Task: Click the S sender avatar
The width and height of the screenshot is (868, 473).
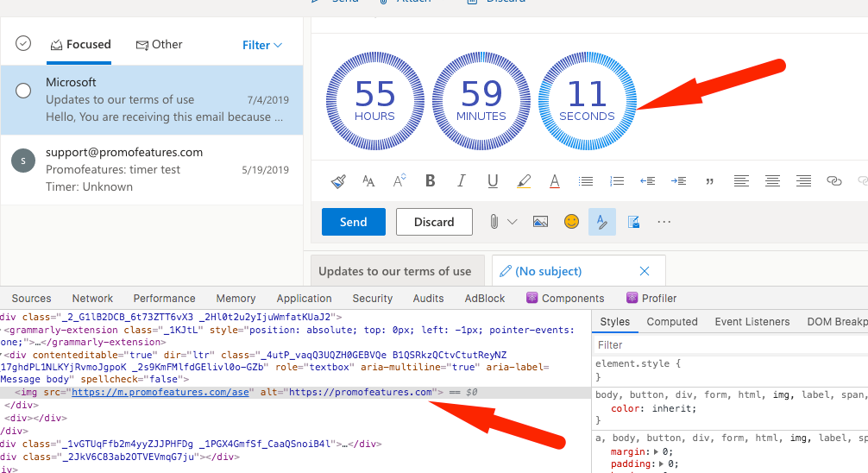Action: pos(23,161)
